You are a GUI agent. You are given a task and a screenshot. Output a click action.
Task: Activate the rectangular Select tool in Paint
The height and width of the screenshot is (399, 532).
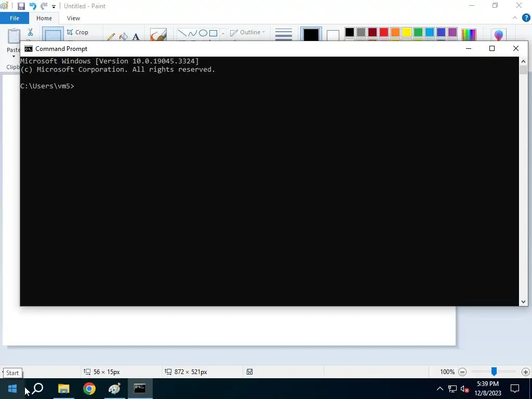[x=53, y=35]
